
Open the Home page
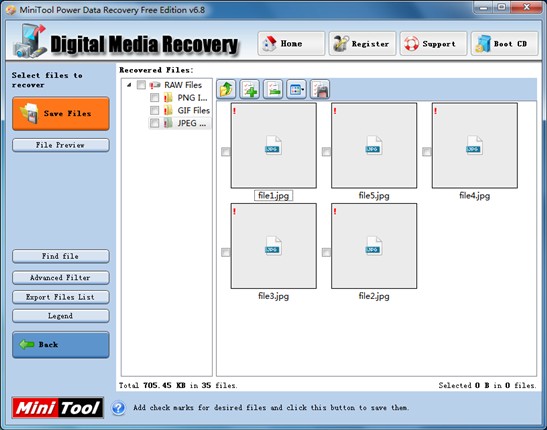pos(291,44)
